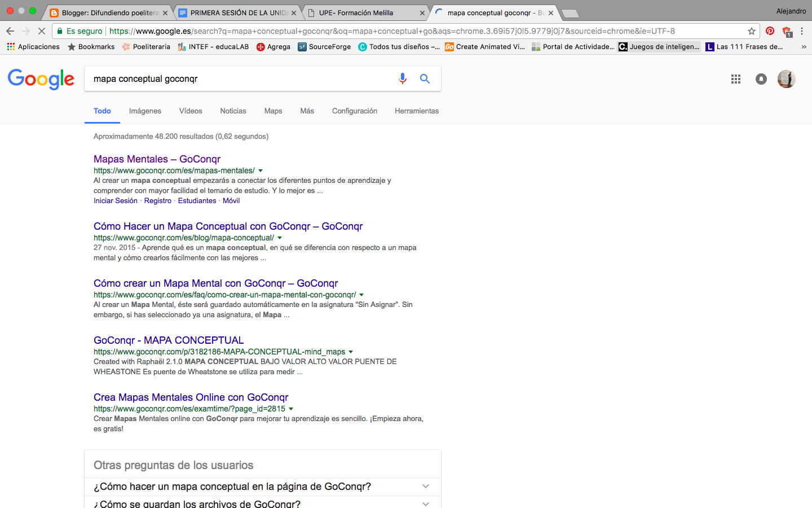Close the PRIMERA SESIÓN tab

[x=294, y=13]
